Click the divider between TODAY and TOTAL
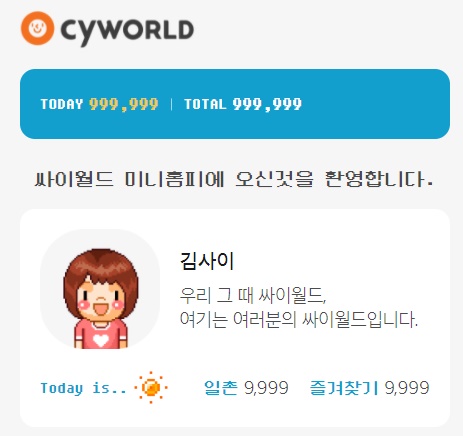 click(171, 104)
